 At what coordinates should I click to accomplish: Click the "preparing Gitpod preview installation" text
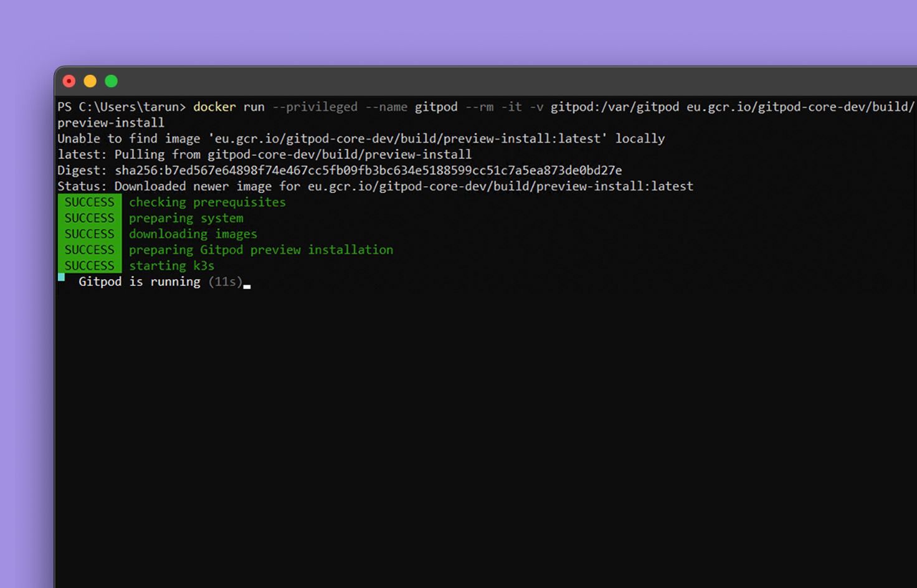260,250
